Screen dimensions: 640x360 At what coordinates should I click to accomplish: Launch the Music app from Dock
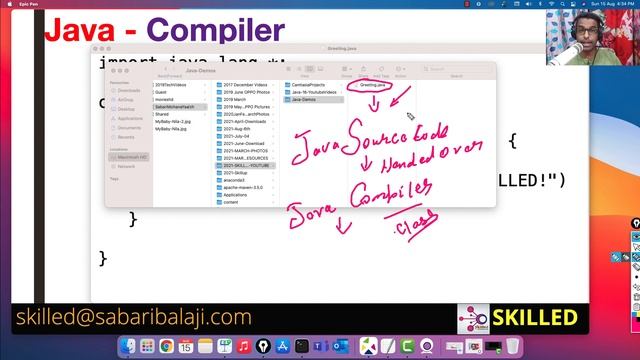(x=244, y=346)
